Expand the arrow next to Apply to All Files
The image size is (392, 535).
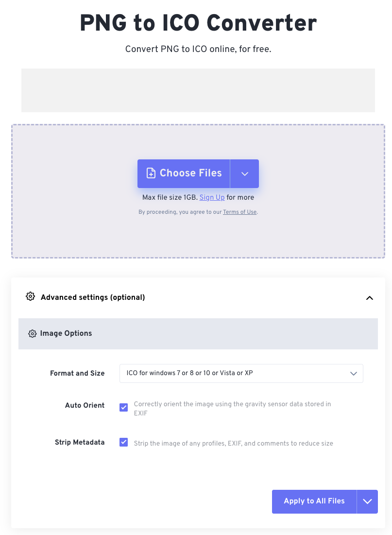pyautogui.click(x=367, y=501)
